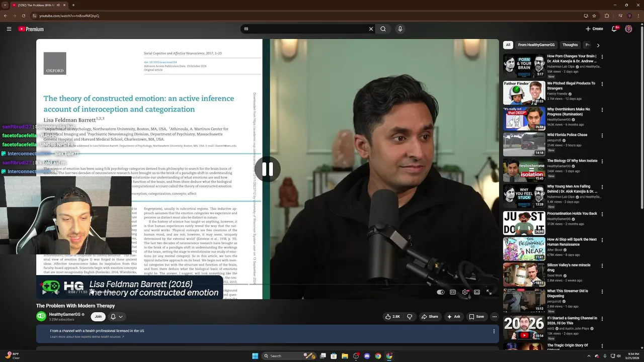Open the YouTube account avatar menu

pos(628,29)
